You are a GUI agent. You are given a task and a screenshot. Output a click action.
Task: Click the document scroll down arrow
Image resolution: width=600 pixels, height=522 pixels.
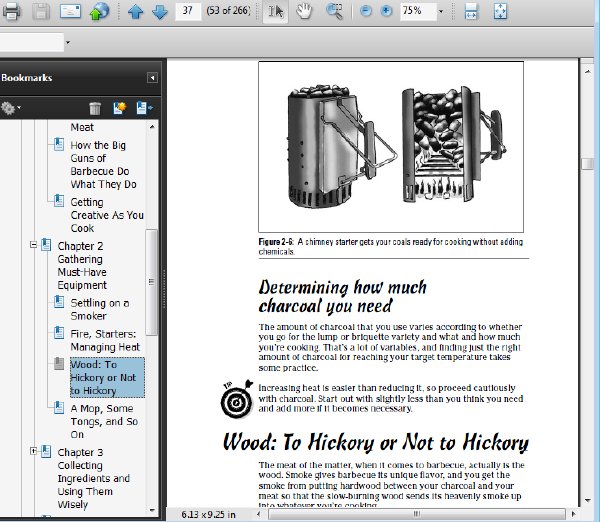pos(587,500)
